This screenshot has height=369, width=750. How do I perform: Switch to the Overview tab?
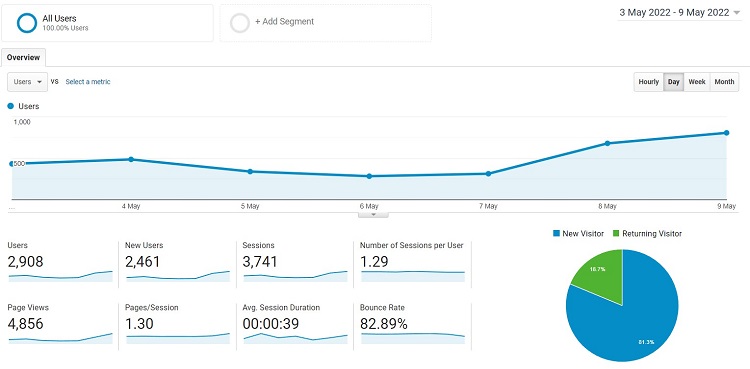click(23, 57)
